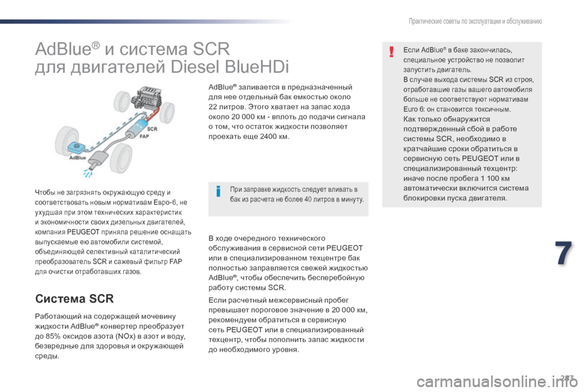Click the 'FAP' label in the diagram
Image resolution: width=588 pixels, height=392 pixels.
pos(145,136)
